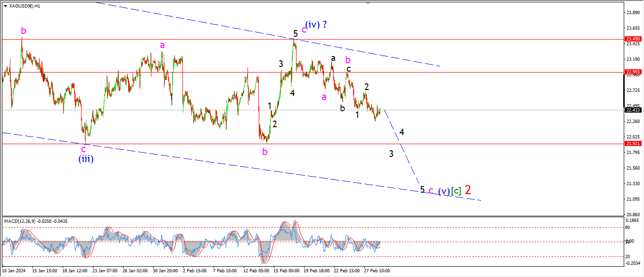Viewport: 644px width, 277px height.
Task: Select the blue (iv) ? wave label
Action: pos(316,24)
